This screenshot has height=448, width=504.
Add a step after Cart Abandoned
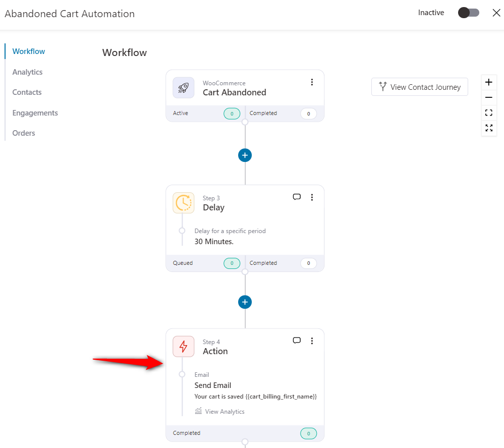[x=245, y=155]
